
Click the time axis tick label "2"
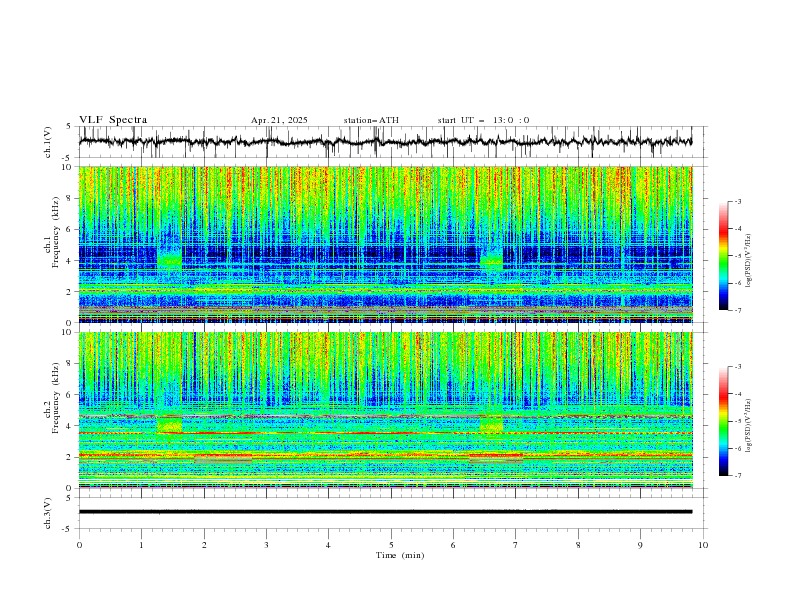coord(204,545)
